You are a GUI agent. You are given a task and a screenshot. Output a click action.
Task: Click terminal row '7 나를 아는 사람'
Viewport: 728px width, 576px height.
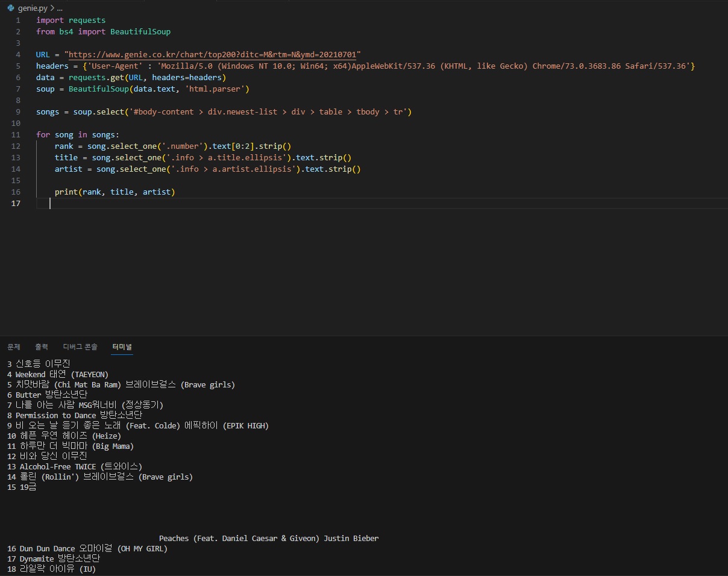85,405
